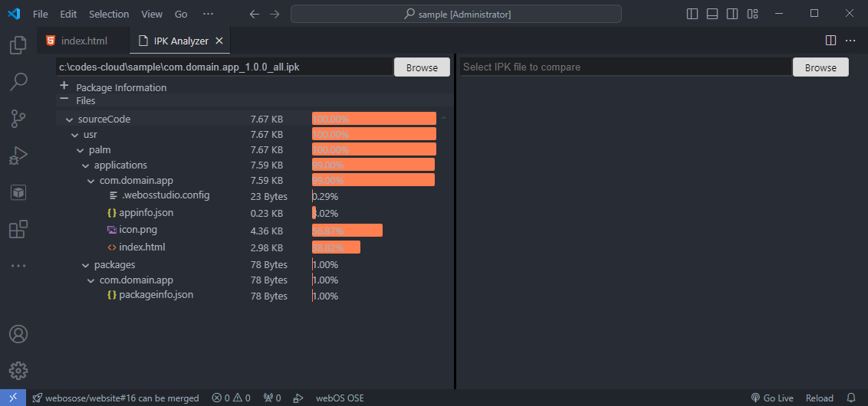Click the 4.36 KB size value
The image size is (868, 406).
click(267, 231)
